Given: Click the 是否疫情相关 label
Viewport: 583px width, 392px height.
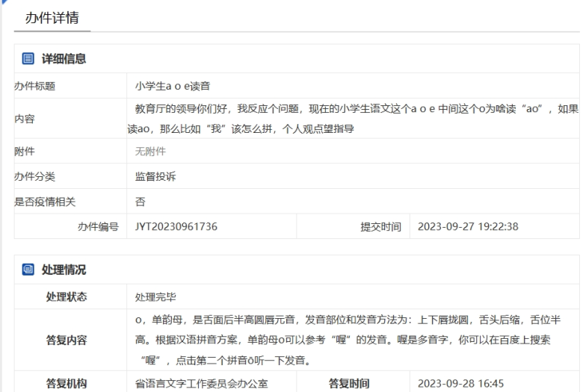Looking at the screenshot, I should (45, 202).
